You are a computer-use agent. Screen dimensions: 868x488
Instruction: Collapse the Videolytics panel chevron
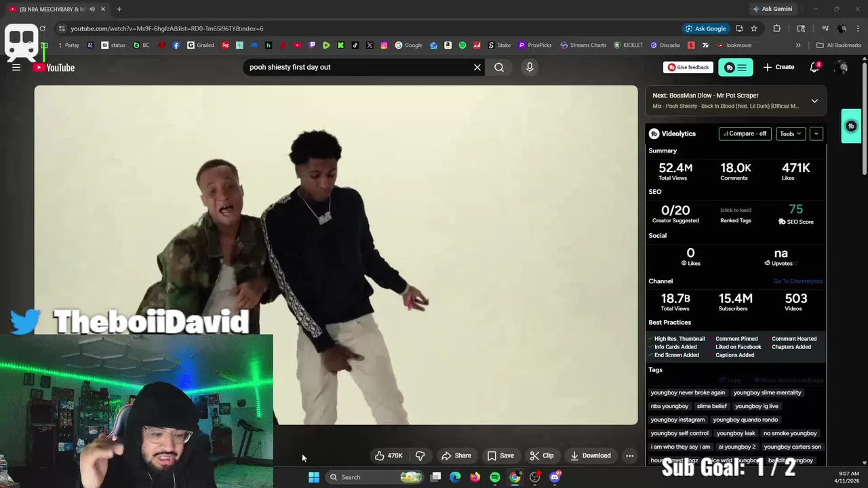pos(816,134)
